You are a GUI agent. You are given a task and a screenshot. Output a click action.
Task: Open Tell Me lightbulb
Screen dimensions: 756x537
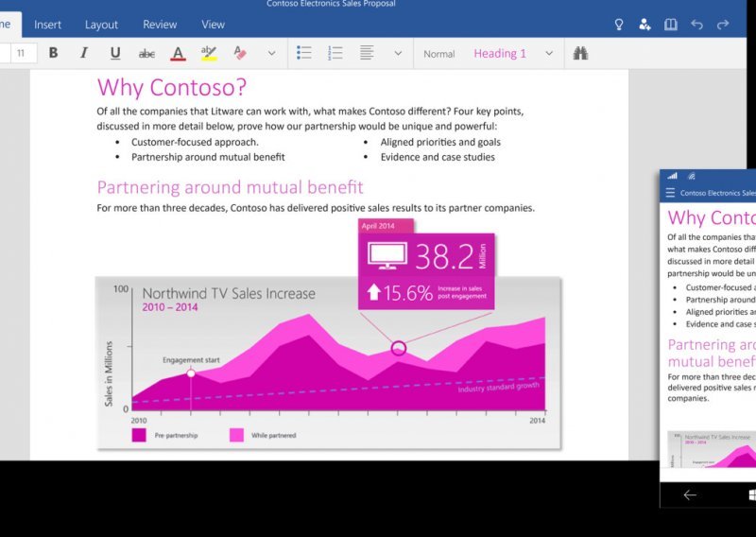tap(619, 25)
